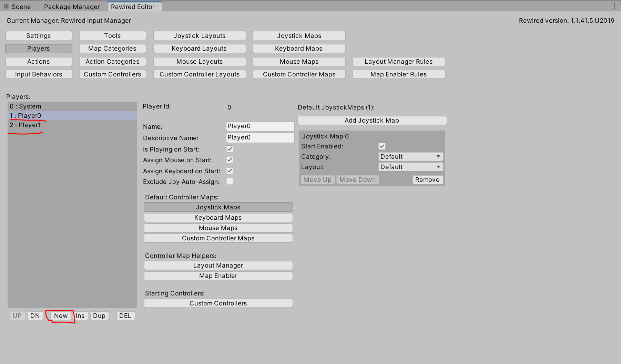The width and height of the screenshot is (621, 364).
Task: Open Map Enabler controller map helper
Action: click(218, 276)
